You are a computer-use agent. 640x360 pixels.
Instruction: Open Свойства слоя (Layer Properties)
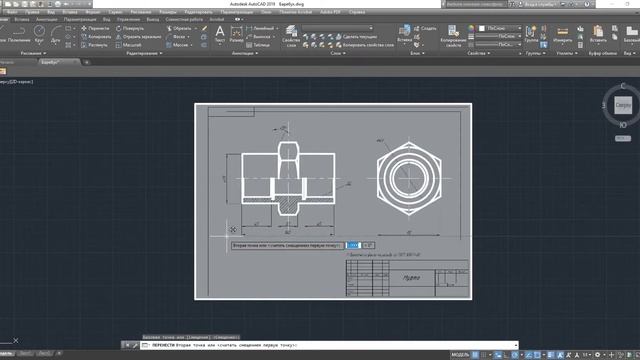point(291,36)
